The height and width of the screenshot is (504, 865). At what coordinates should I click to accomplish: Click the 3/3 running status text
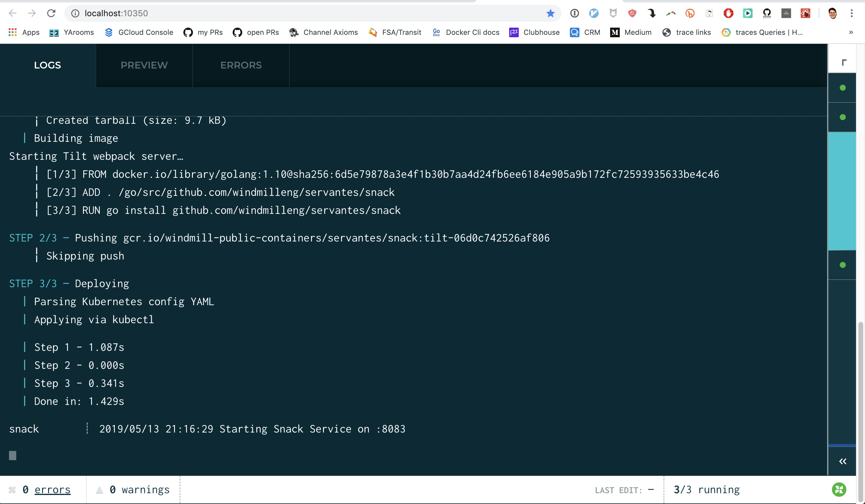706,490
